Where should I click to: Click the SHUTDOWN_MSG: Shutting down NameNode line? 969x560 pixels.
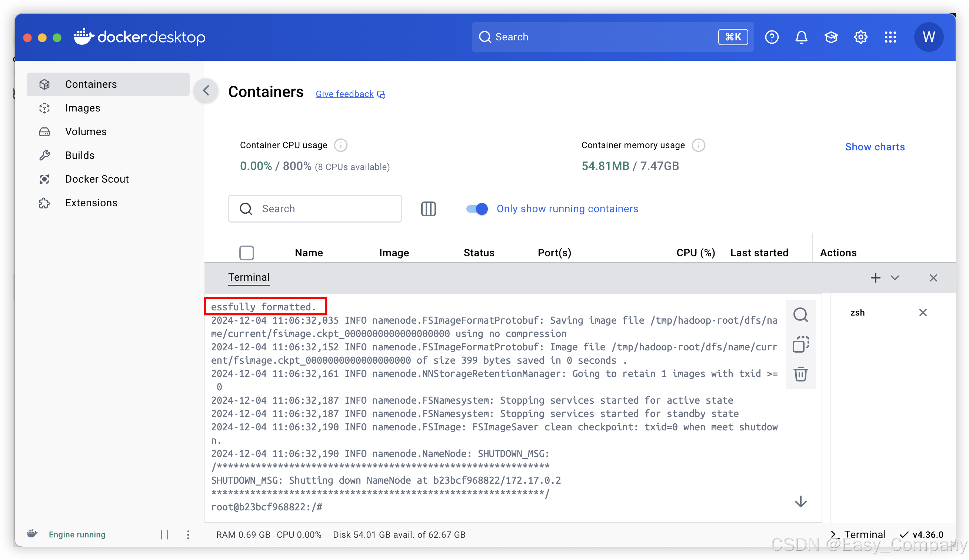386,480
